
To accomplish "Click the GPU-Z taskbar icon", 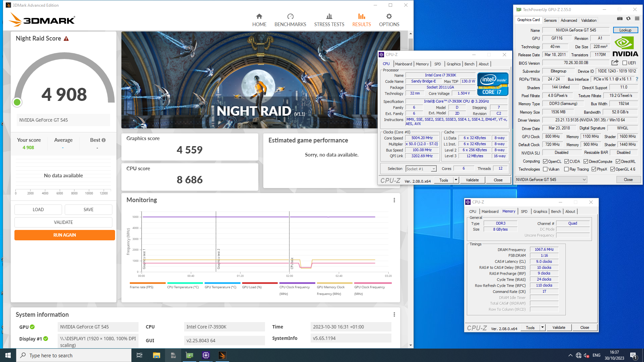I will [x=190, y=355].
